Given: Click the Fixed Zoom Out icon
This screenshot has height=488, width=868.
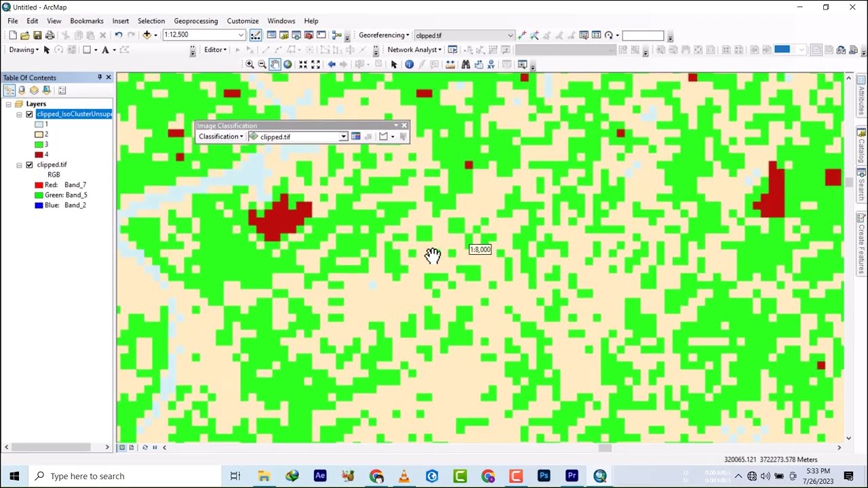Looking at the screenshot, I should pos(316,64).
